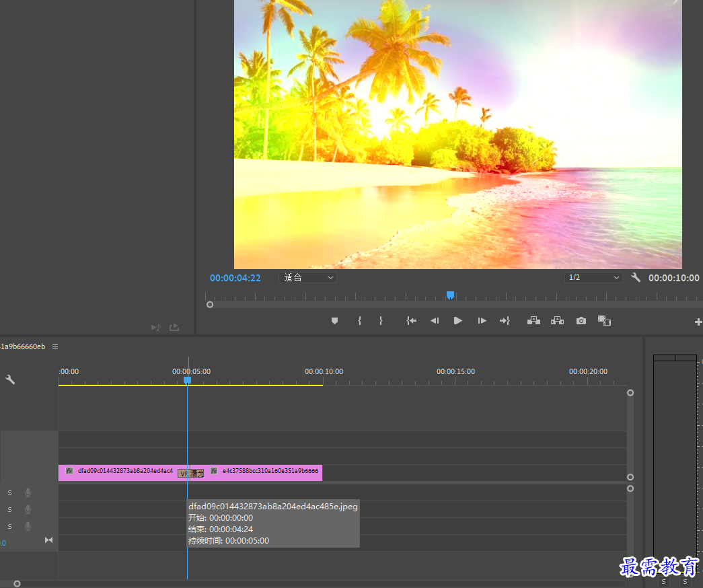This screenshot has width=703, height=588.
Task: Click the Lift icon
Action: click(x=533, y=321)
